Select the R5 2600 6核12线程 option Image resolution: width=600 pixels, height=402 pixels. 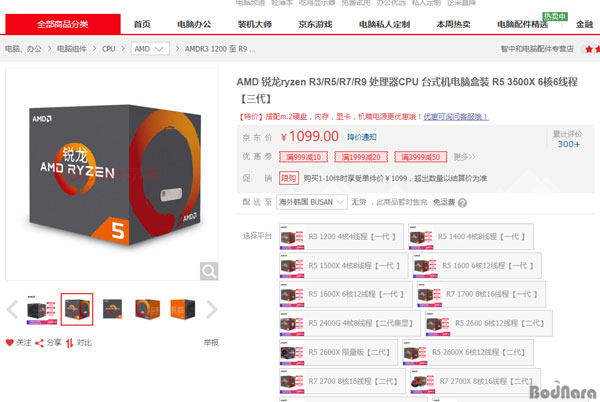(489, 324)
